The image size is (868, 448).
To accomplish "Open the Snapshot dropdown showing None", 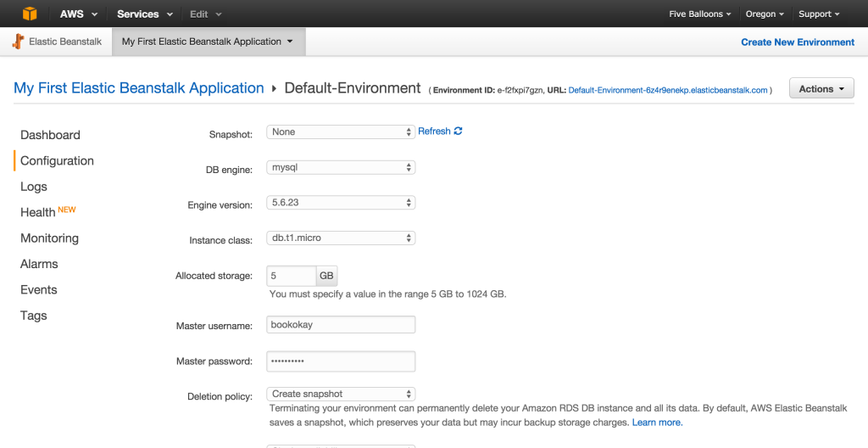I will [x=341, y=132].
